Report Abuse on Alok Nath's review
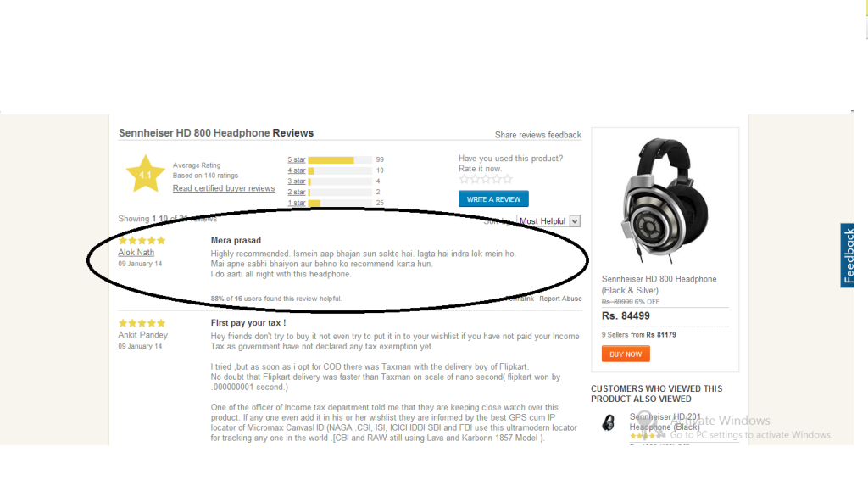This screenshot has width=868, height=480. click(560, 299)
